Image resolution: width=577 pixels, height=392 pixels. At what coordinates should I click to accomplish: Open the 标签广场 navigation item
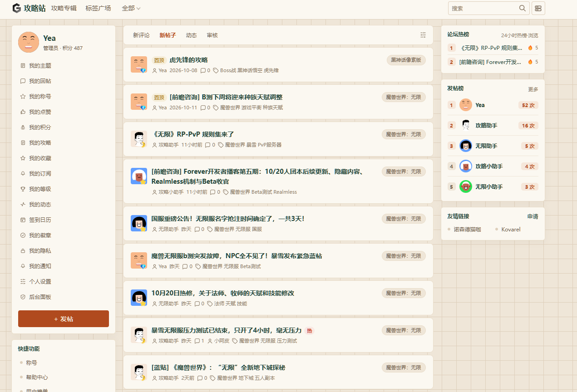[x=98, y=8]
